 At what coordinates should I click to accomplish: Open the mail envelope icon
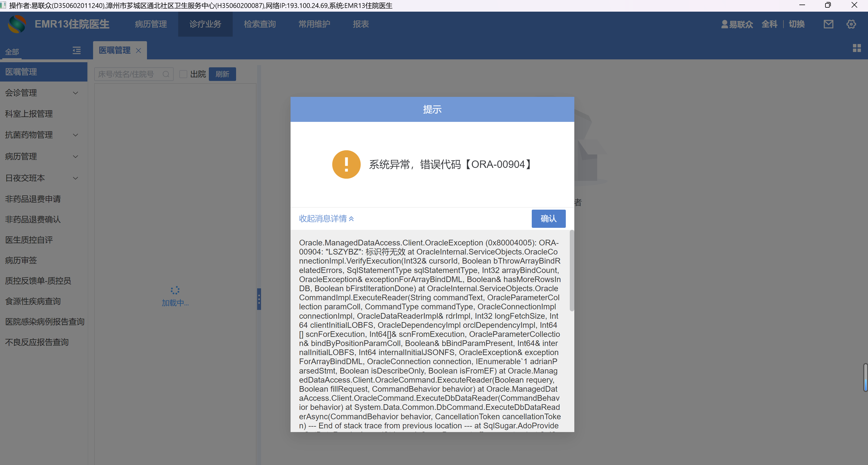[828, 24]
